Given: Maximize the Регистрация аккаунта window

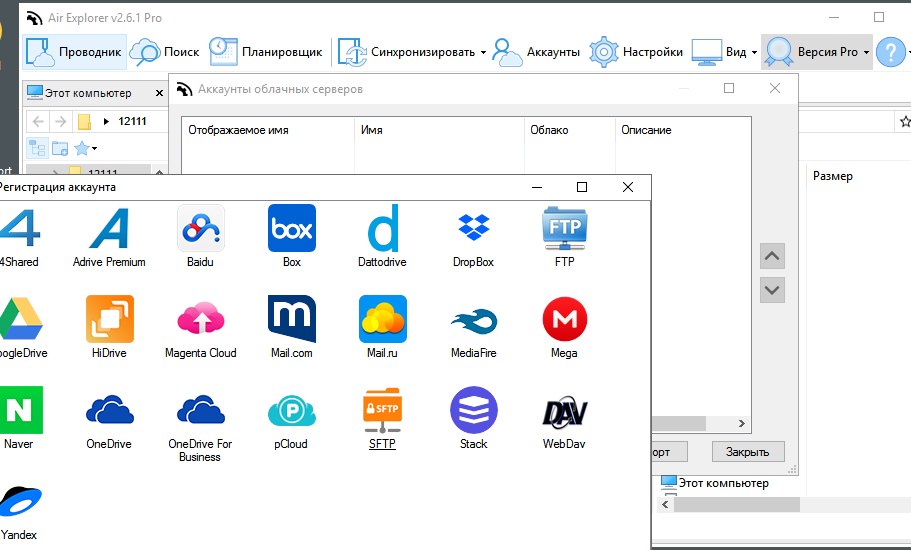Looking at the screenshot, I should [x=582, y=187].
